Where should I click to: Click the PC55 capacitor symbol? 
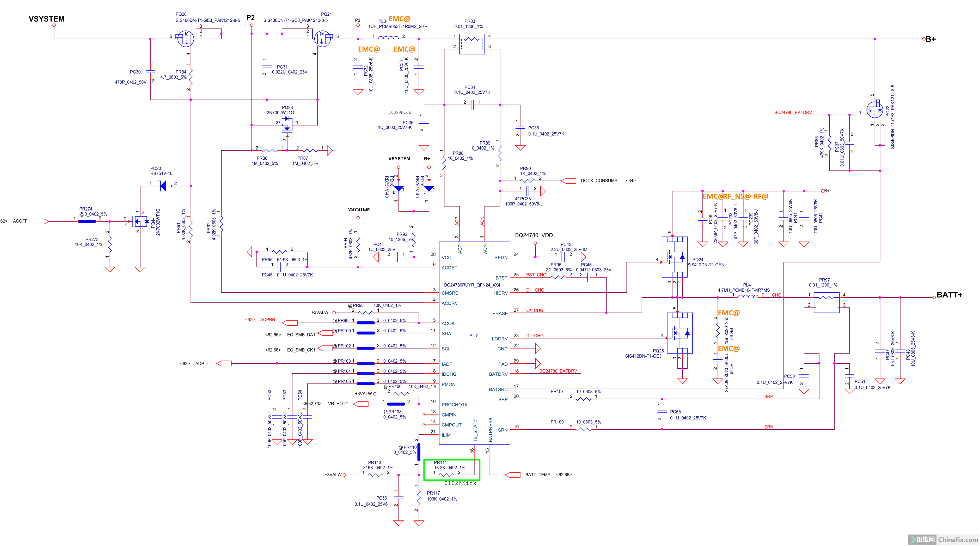[x=662, y=411]
